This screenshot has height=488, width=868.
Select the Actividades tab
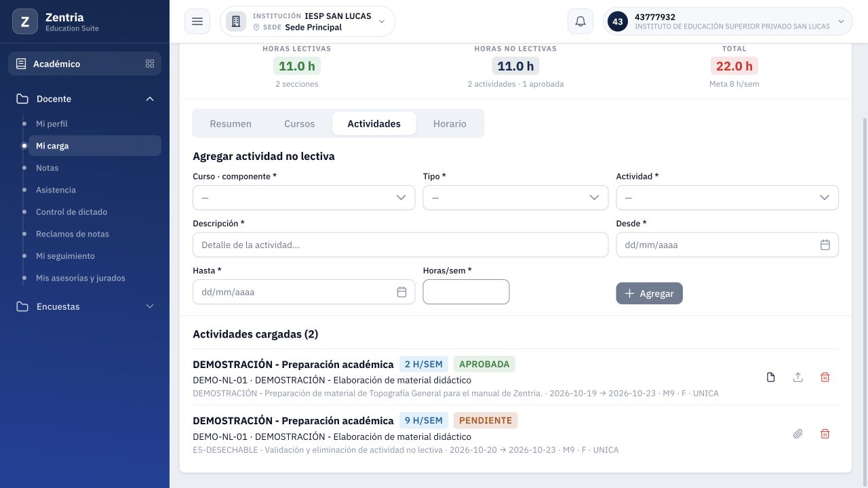click(x=374, y=123)
